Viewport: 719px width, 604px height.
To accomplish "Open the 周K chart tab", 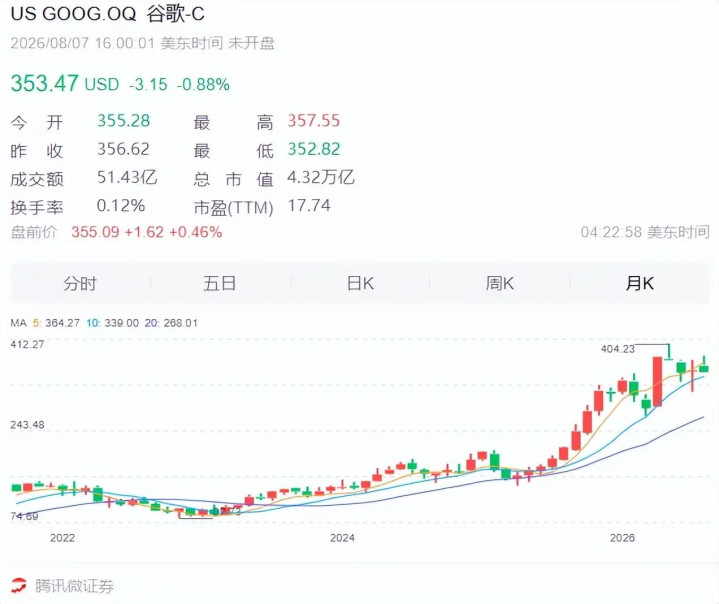I will (x=500, y=283).
